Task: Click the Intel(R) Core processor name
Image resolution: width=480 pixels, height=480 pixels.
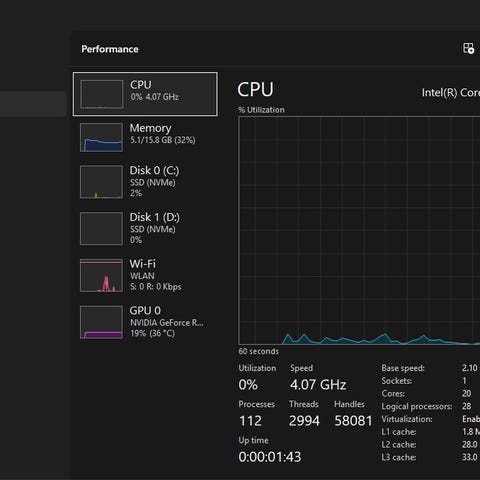Action: [x=451, y=93]
